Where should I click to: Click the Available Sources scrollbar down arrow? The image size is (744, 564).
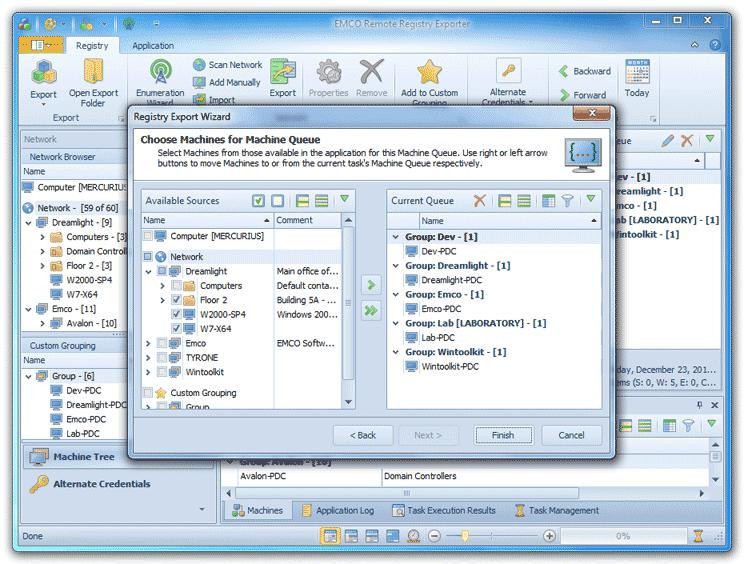coord(348,402)
